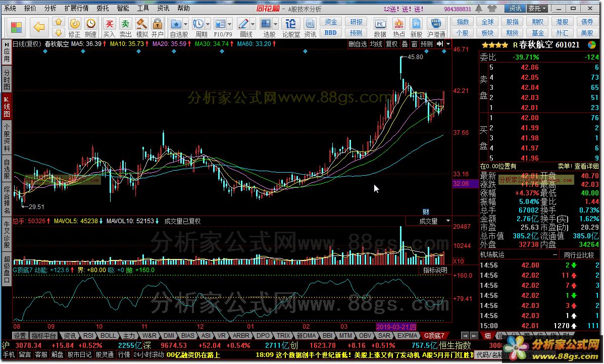Image resolution: width=604 pixels, height=364 pixels.
Task: Expand the 自选股 dropdown arrow
Action: click(x=186, y=24)
